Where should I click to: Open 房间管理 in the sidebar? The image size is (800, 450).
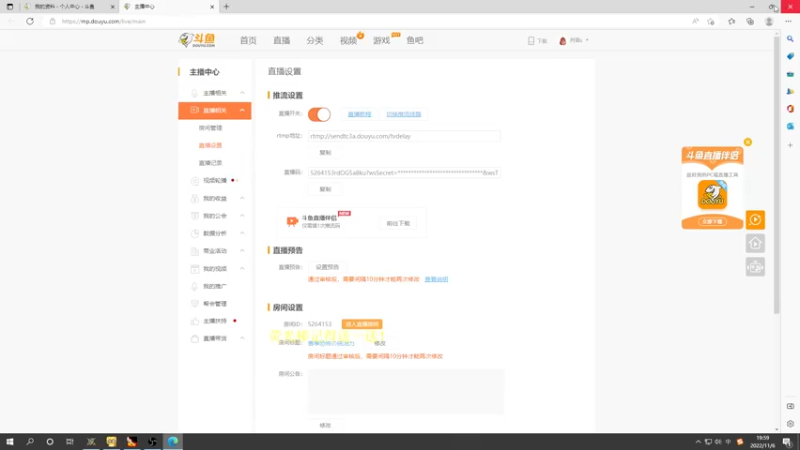pos(210,128)
